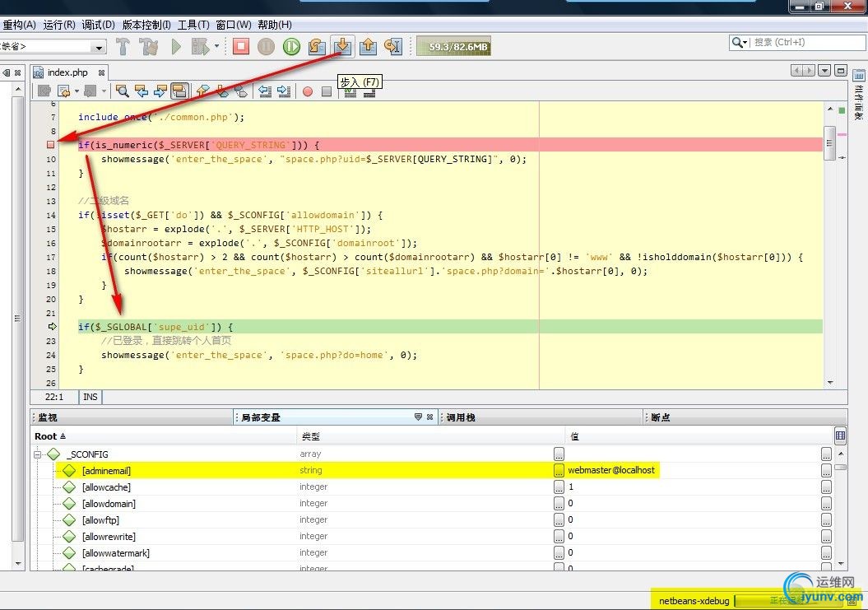The width and height of the screenshot is (868, 610).
Task: Maximize the editor window pane
Action: 841,71
